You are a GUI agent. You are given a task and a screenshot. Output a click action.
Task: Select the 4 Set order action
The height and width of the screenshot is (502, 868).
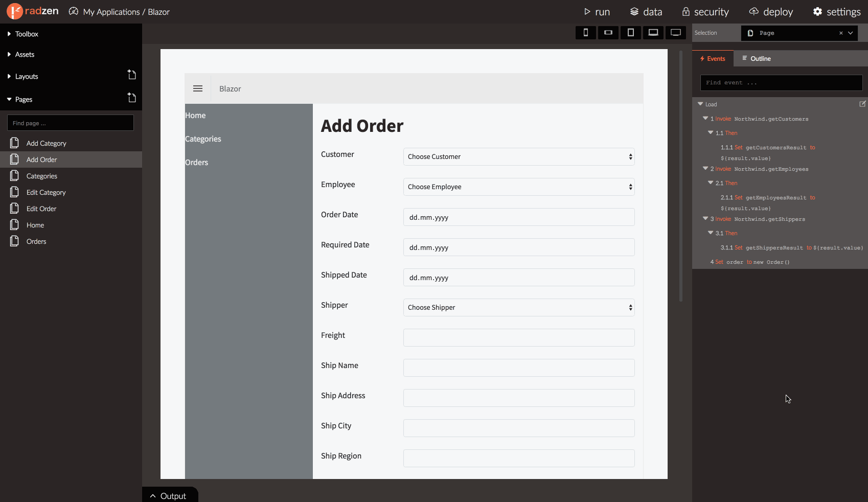750,262
